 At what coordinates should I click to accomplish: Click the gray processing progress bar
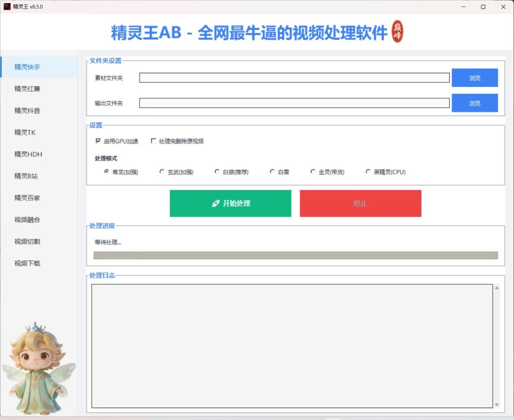click(296, 255)
